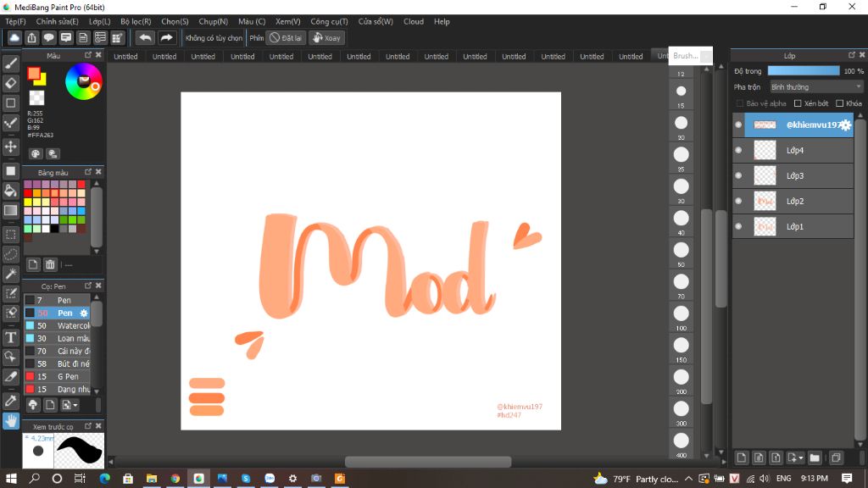The height and width of the screenshot is (488, 868).
Task: Select the Bucket fill tool
Action: (10, 191)
